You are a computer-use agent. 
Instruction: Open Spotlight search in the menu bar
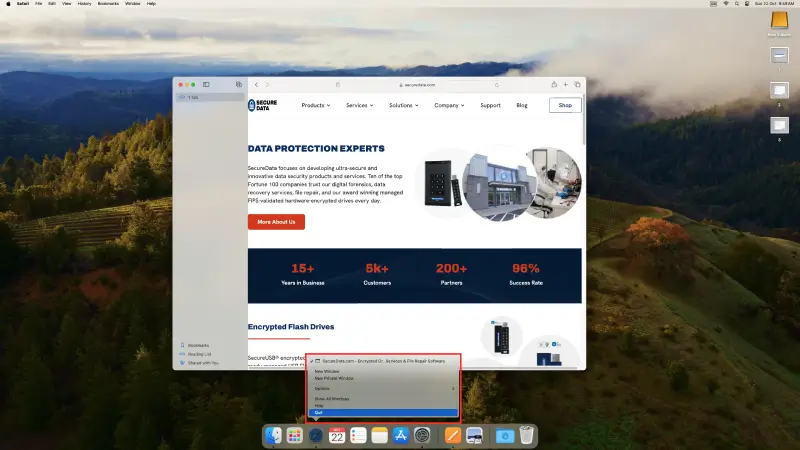736,4
